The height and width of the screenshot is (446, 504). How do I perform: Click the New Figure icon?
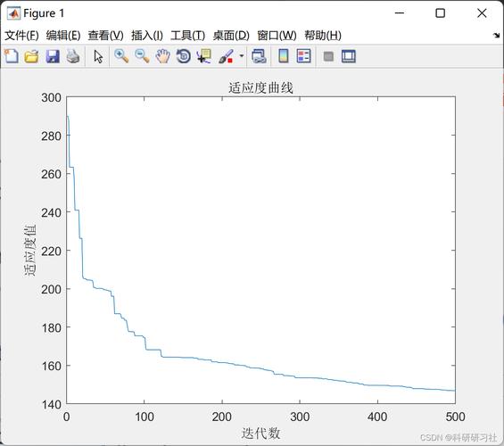click(12, 56)
